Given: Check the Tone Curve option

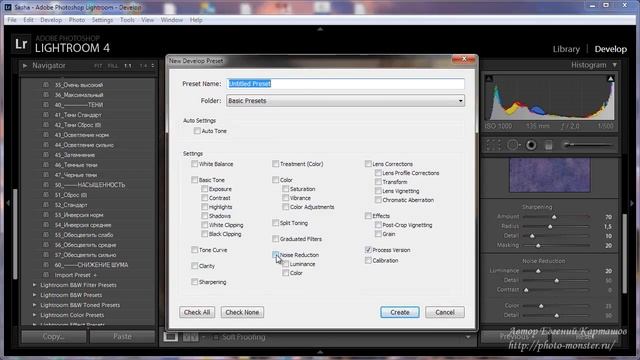Looking at the screenshot, I should 194,250.
